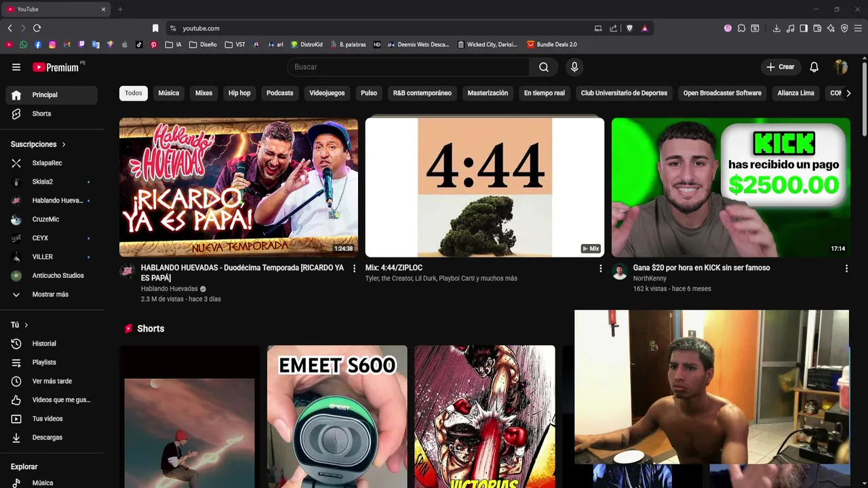The width and height of the screenshot is (868, 488).
Task: Select the Hip hop filter chip
Action: click(239, 94)
